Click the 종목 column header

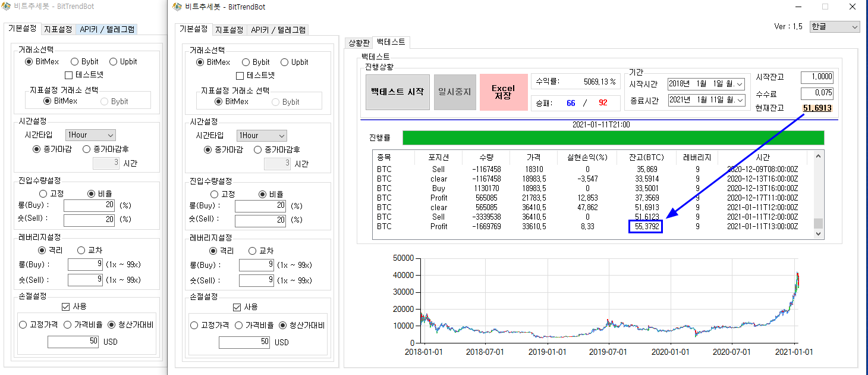[394, 158]
